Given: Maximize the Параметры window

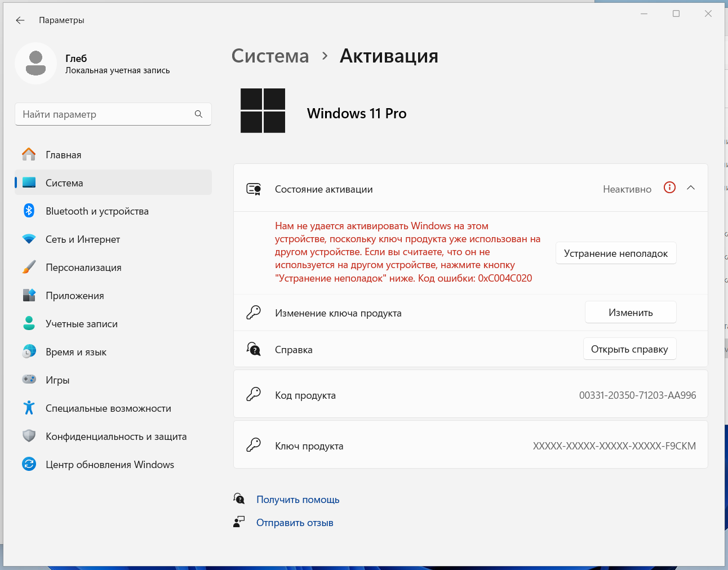Looking at the screenshot, I should point(676,14).
